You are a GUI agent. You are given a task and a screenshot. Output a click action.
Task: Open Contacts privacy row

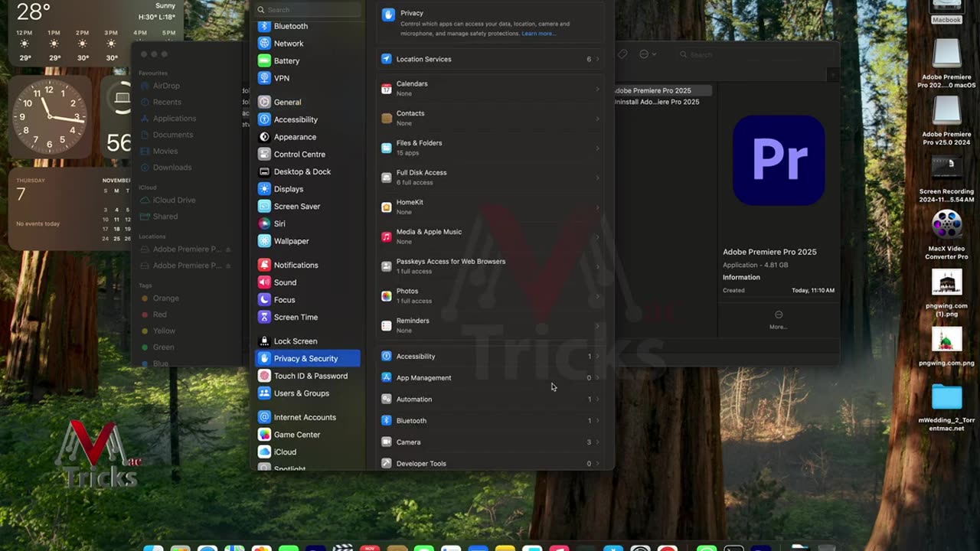coord(490,119)
